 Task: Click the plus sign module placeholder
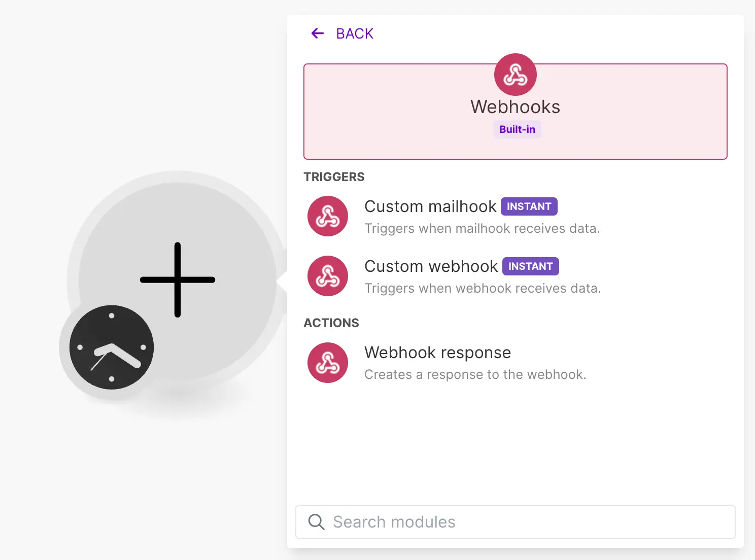pyautogui.click(x=178, y=280)
